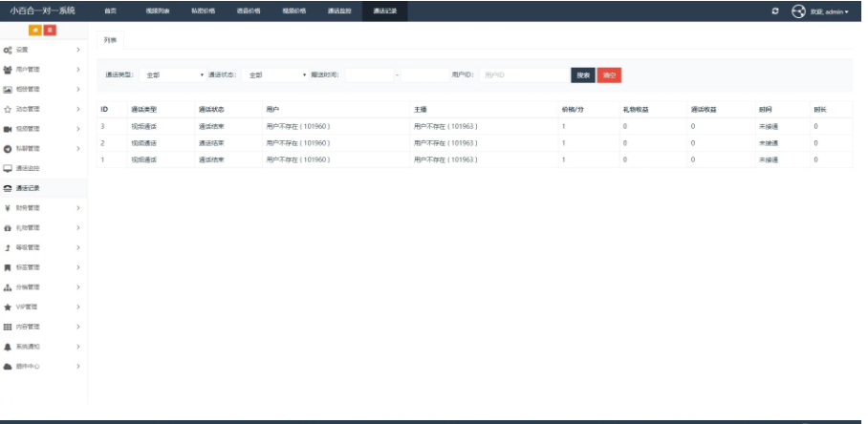Open 通话监控 in top navigation
868x424 pixels.
point(339,11)
